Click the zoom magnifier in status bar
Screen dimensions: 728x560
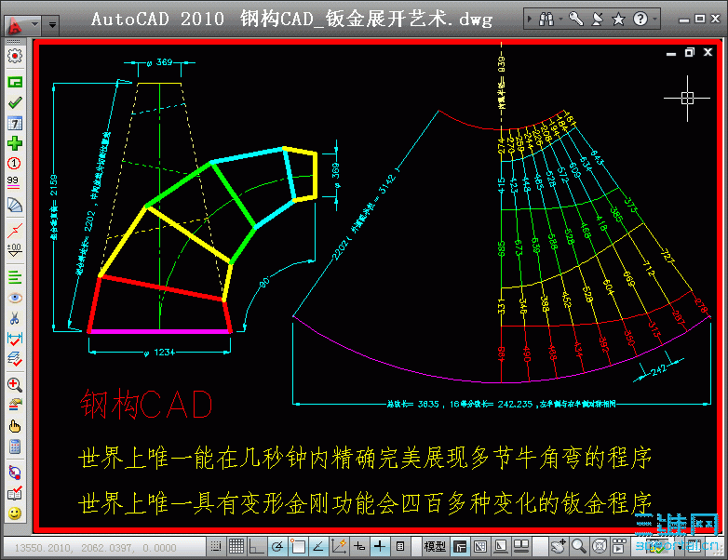click(x=578, y=547)
